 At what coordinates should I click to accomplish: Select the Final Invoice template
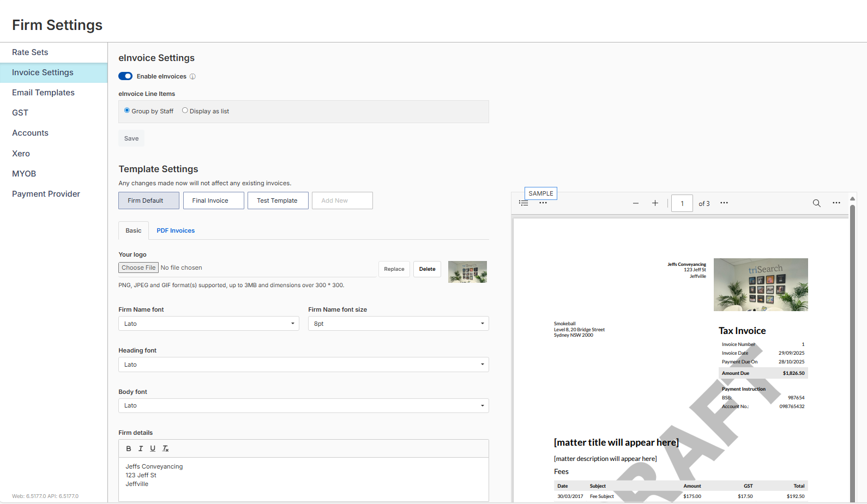(214, 201)
